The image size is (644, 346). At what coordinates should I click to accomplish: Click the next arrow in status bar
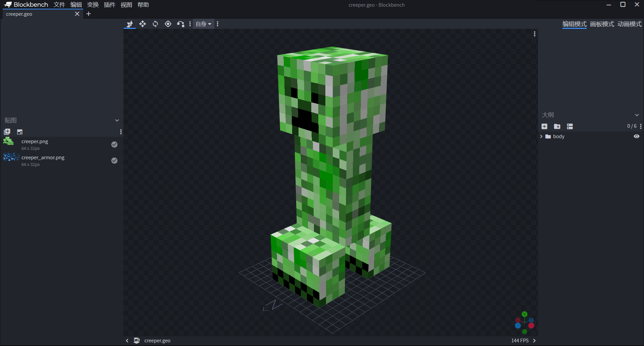pyautogui.click(x=534, y=341)
